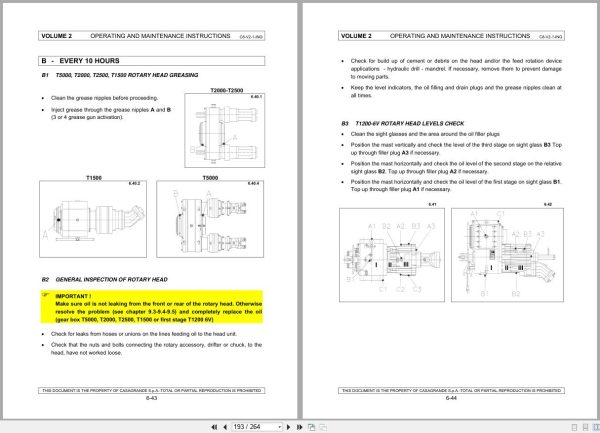Select the two-page facing layout icon
This screenshot has height=433, width=600.
(596, 427)
